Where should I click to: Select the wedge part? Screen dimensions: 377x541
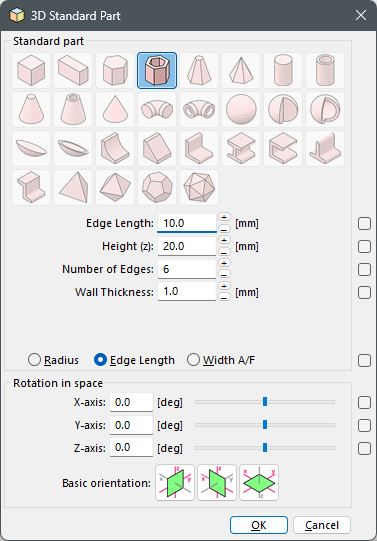coord(157,148)
